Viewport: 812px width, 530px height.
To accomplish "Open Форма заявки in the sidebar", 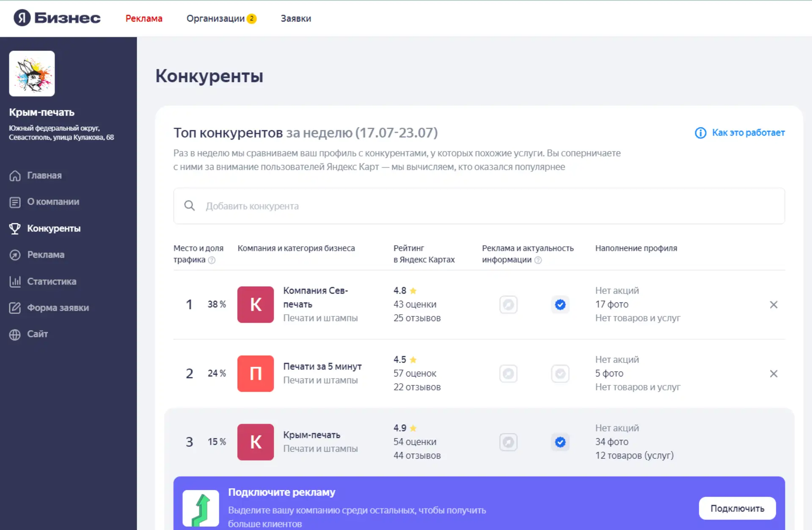I will 58,308.
